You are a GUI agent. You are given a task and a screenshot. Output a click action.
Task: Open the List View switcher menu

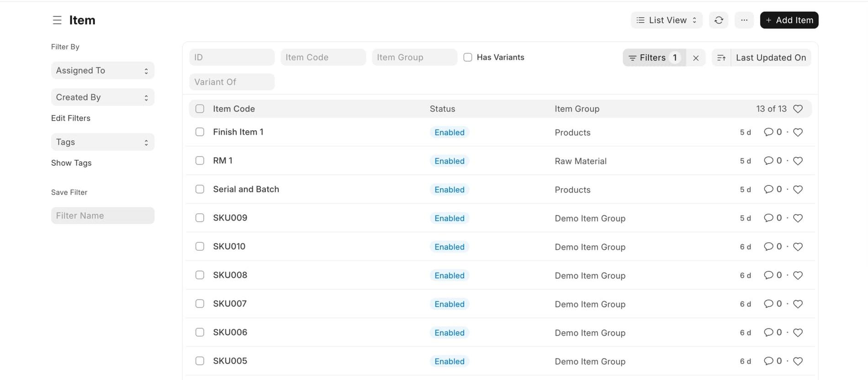click(x=666, y=20)
